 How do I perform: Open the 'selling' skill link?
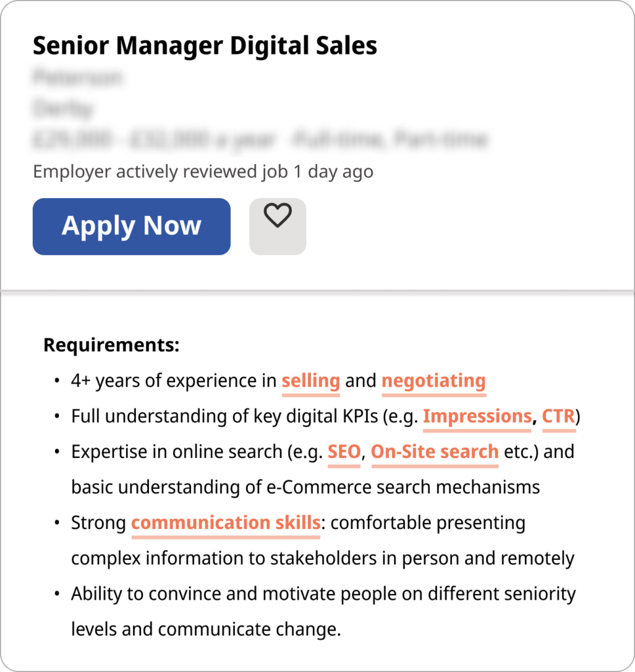click(x=311, y=381)
